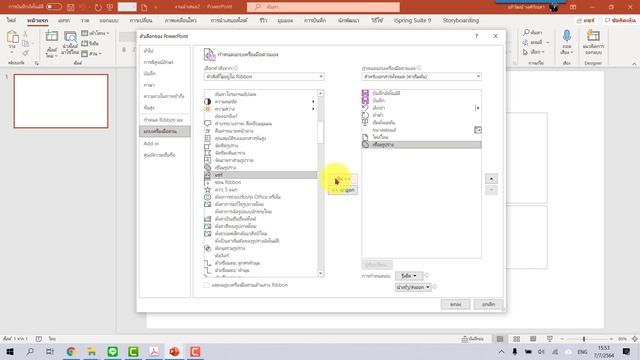The width and height of the screenshot is (640, 360).
Task: Expand the Brightness submenu arrow
Action: pyautogui.click(x=313, y=109)
